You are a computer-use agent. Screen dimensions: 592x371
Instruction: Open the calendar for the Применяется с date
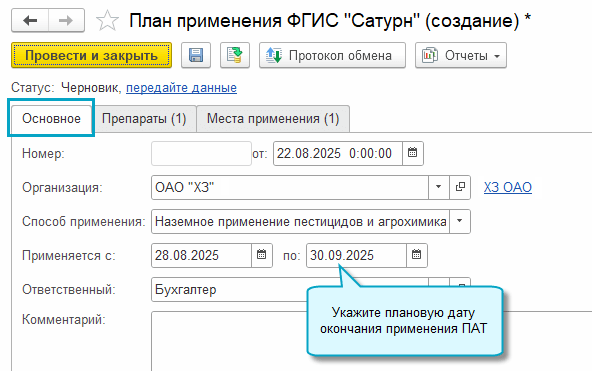click(x=262, y=255)
